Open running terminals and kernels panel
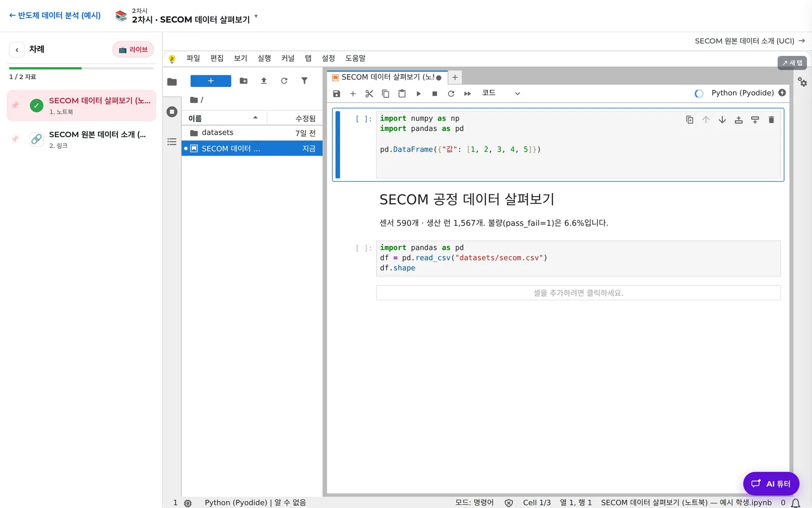812x508 pixels. tap(172, 112)
